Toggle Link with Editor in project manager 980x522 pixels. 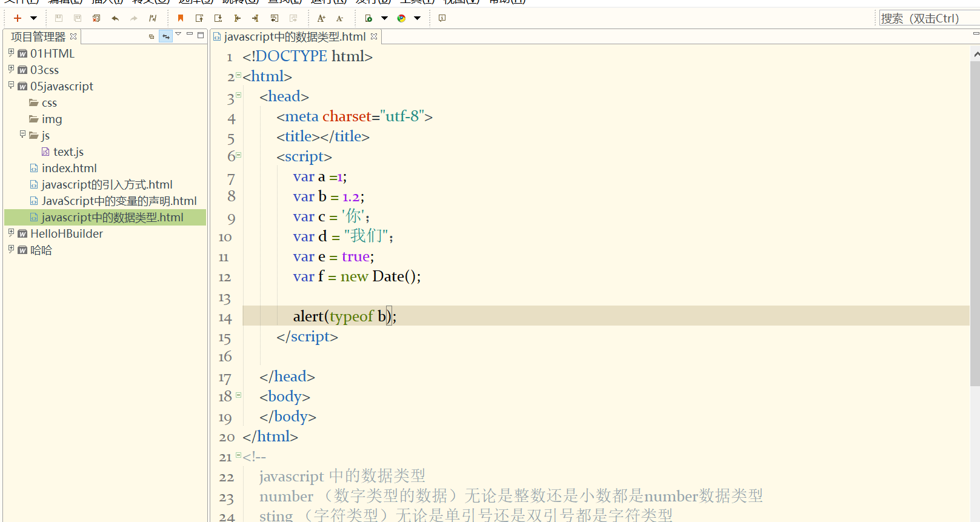coord(165,36)
